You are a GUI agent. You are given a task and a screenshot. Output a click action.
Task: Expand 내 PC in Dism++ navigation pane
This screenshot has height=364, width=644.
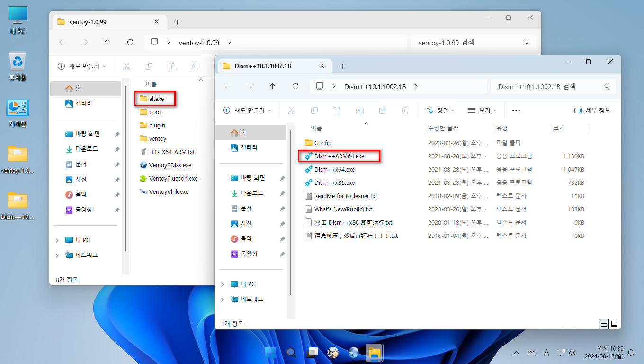(x=223, y=284)
